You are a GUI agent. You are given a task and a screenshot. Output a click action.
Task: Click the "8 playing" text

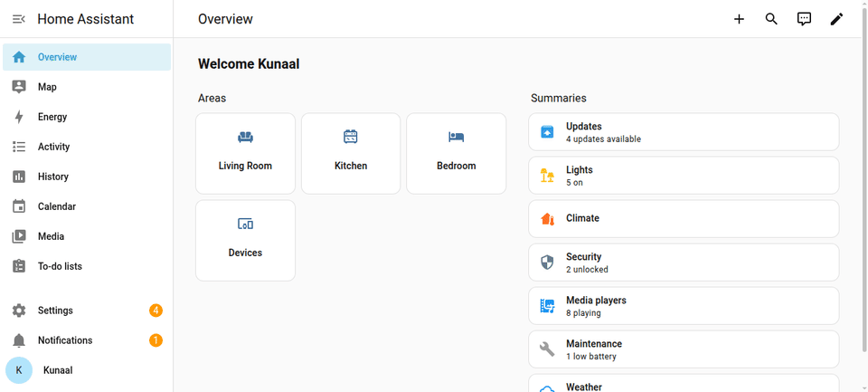pyautogui.click(x=583, y=313)
